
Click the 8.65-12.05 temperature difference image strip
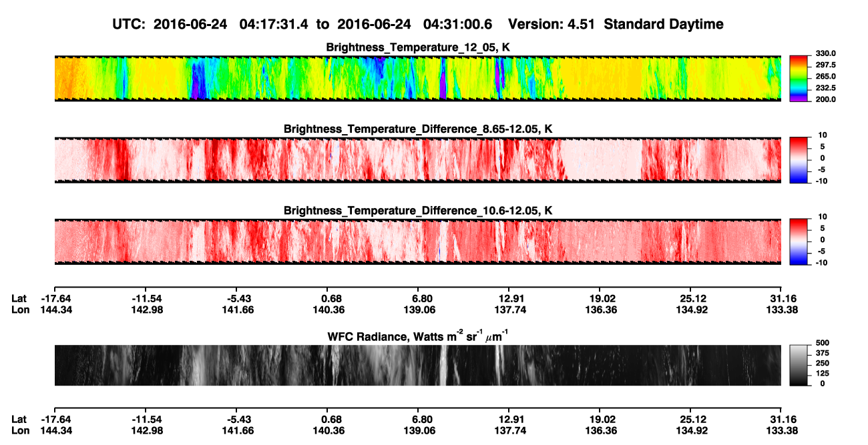(x=417, y=159)
